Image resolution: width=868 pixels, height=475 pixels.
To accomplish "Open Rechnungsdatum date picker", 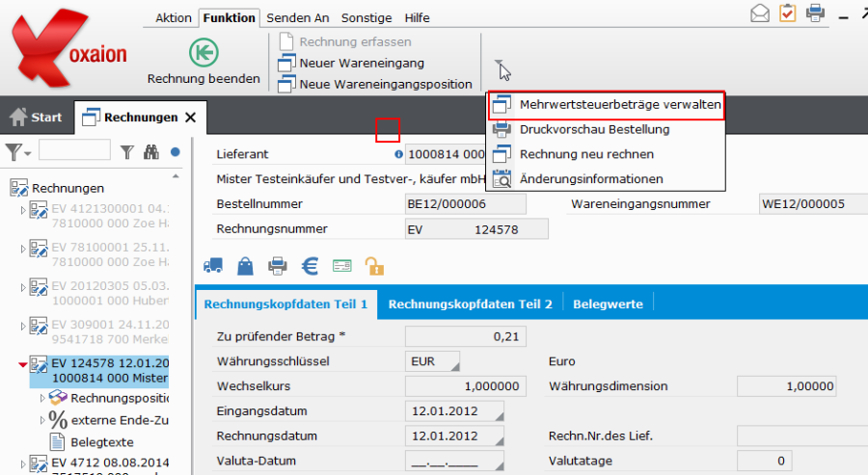I will 500,440.
